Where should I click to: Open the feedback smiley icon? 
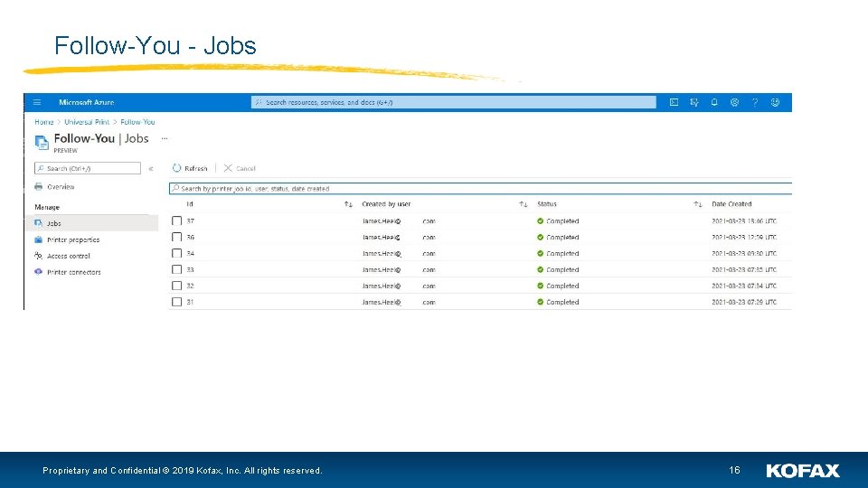click(x=775, y=102)
